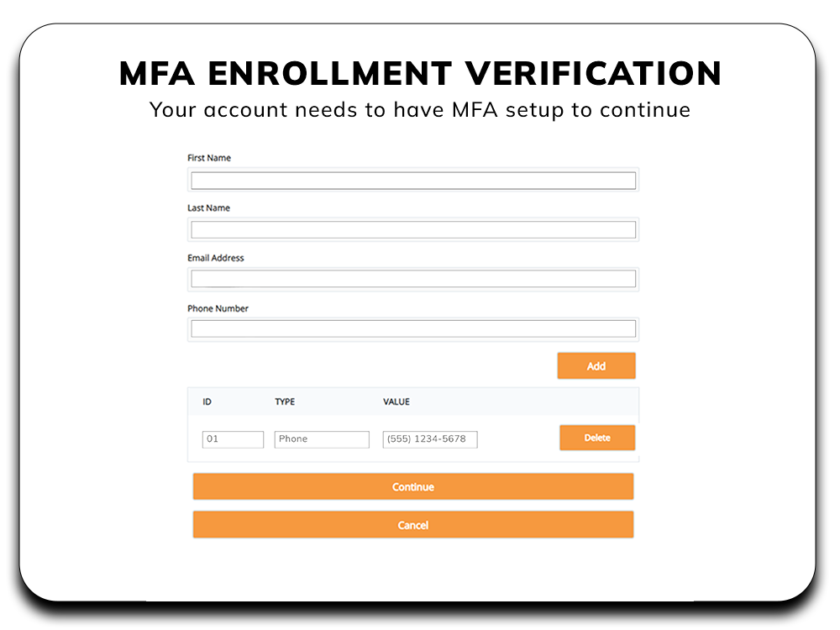Click the Email Address input field
840x630 pixels.
click(x=412, y=279)
